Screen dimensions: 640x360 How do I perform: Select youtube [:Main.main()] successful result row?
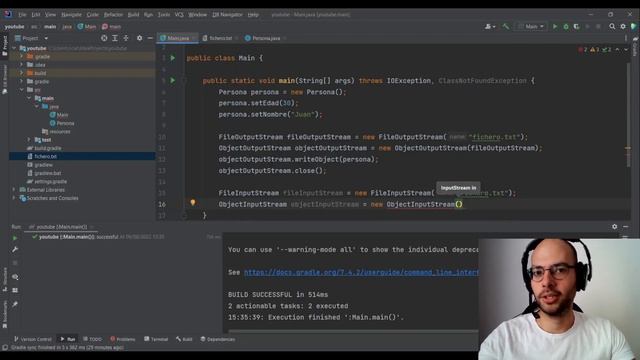point(98,237)
